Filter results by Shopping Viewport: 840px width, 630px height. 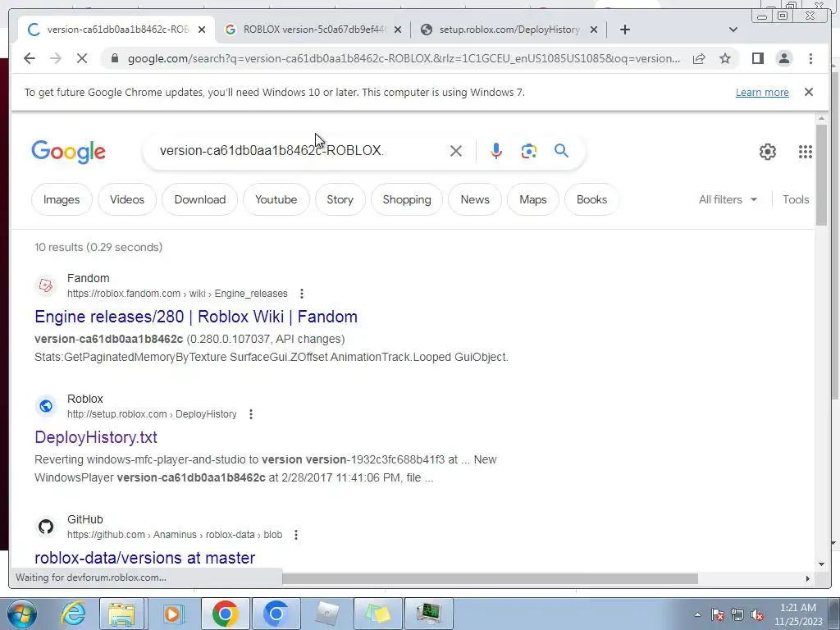[x=407, y=199]
